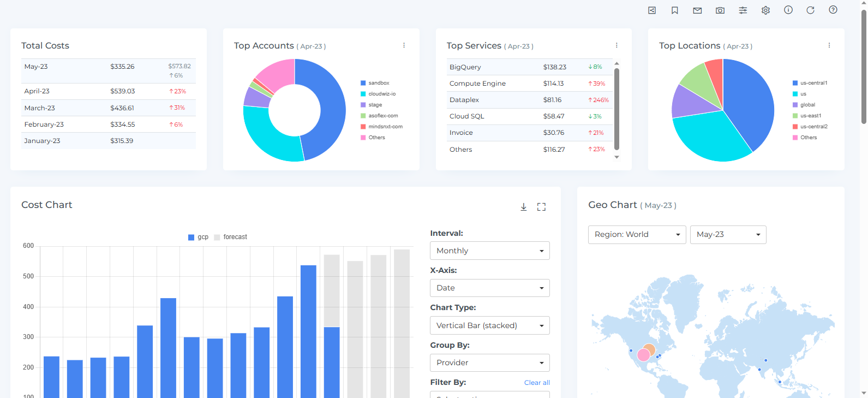
Task: Open settings via the gear icon
Action: point(765,10)
